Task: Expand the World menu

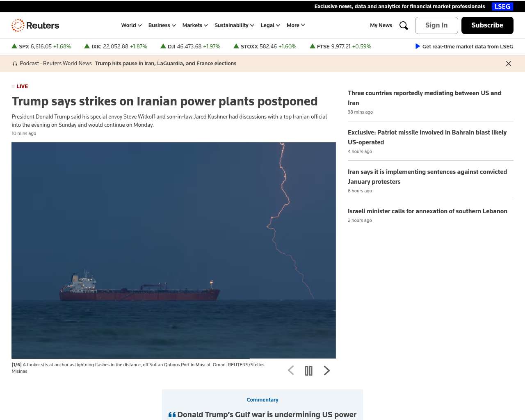Action: tap(131, 25)
